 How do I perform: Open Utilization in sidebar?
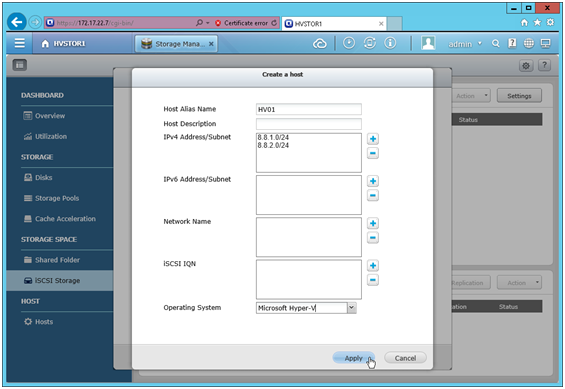click(x=45, y=137)
